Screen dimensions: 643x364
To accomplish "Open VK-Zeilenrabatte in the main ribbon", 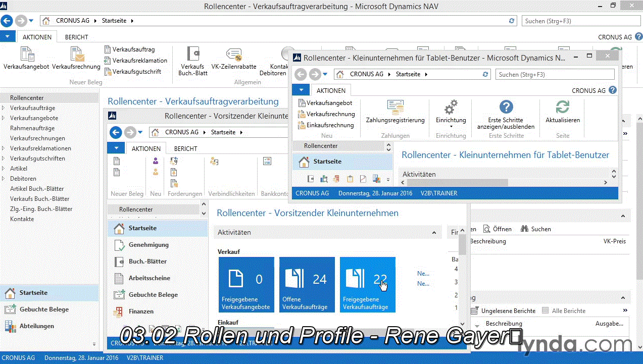I will point(234,58).
